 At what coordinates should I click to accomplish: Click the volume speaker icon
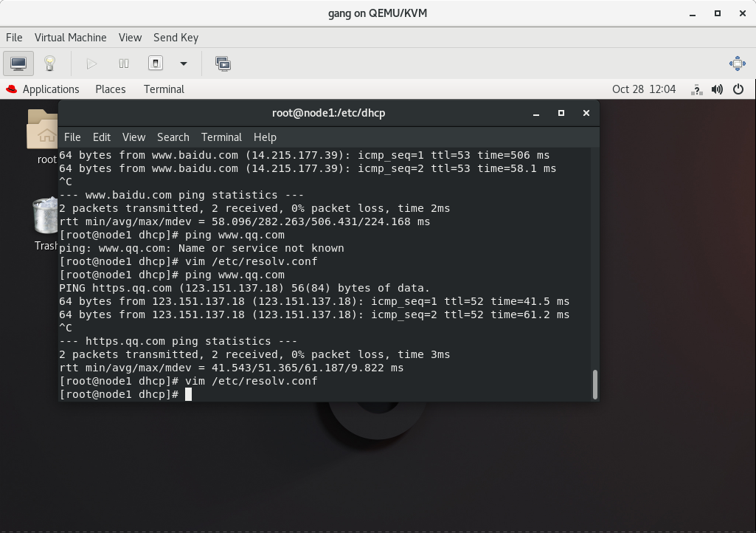point(717,89)
